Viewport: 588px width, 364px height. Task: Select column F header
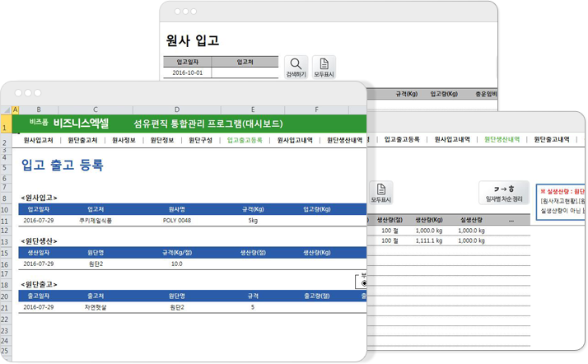pyautogui.click(x=316, y=110)
